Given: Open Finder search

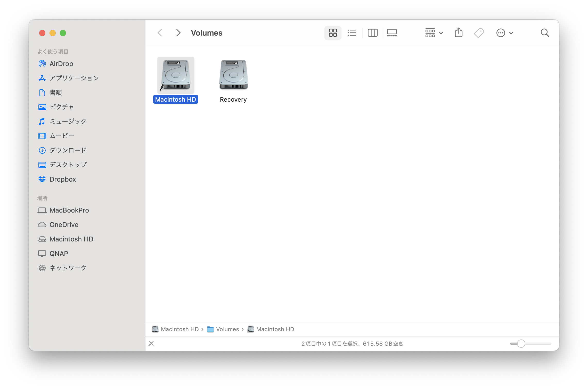Looking at the screenshot, I should pos(545,33).
